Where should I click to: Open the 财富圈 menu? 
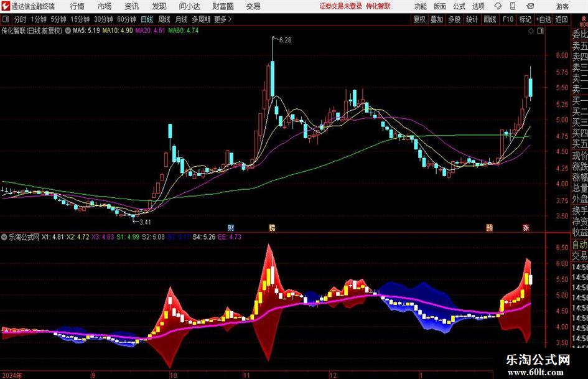pyautogui.click(x=223, y=6)
